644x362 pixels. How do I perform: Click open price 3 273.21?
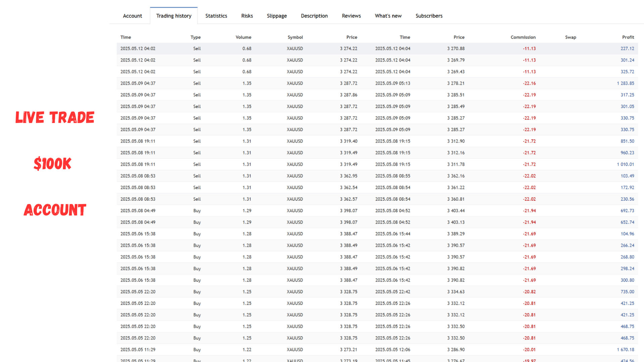tap(348, 350)
